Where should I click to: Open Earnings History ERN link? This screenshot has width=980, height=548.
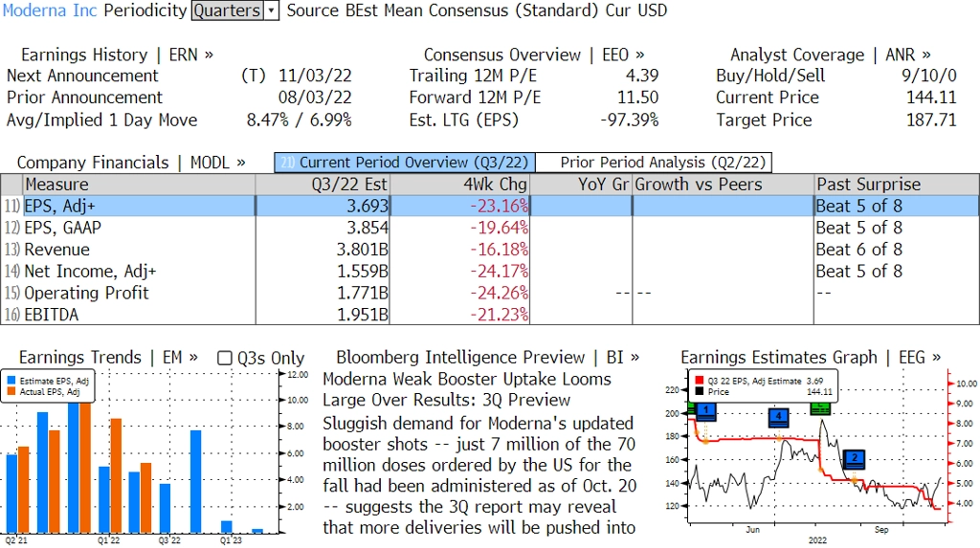[117, 55]
